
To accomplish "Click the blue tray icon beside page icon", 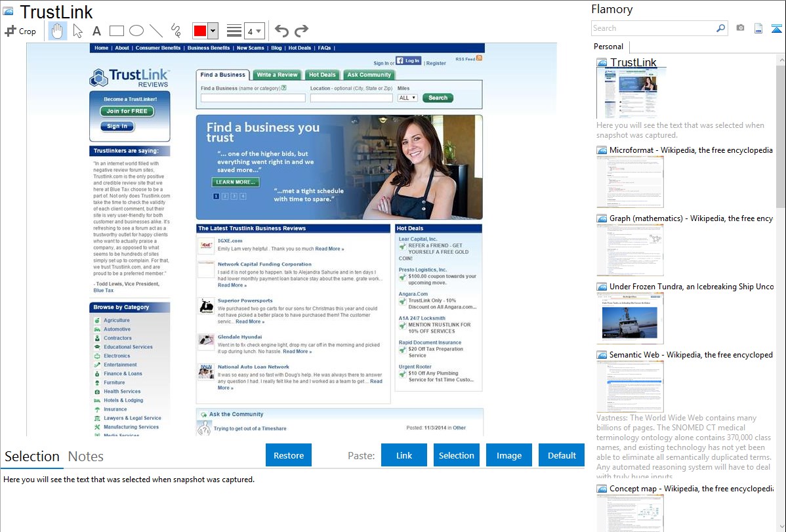I will [x=776, y=28].
